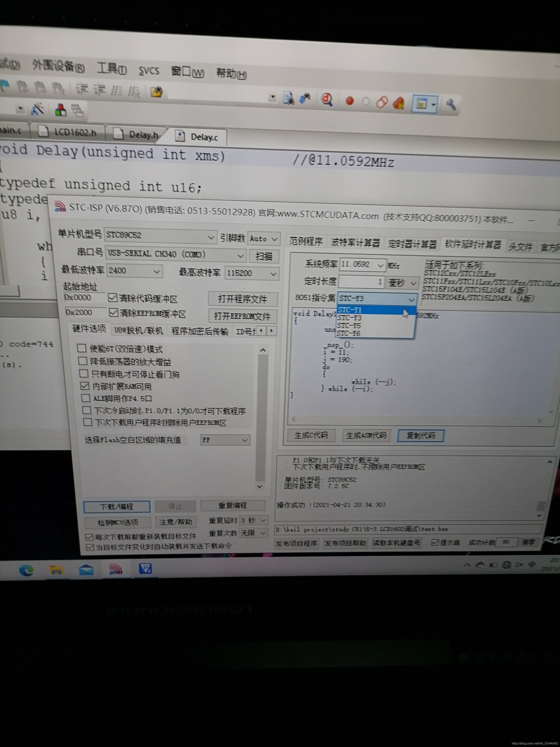Click the red breakpoint insert icon

pos(350,101)
